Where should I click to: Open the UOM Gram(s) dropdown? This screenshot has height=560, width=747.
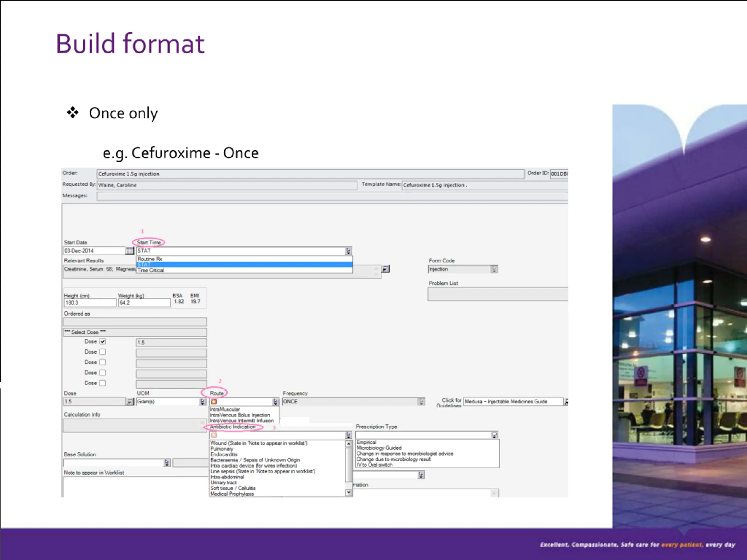point(202,402)
